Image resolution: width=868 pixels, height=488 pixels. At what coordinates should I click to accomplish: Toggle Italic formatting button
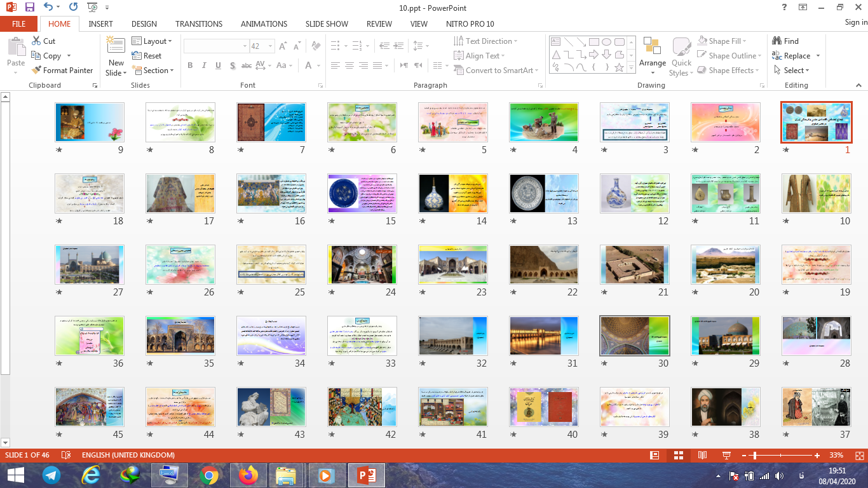click(204, 65)
